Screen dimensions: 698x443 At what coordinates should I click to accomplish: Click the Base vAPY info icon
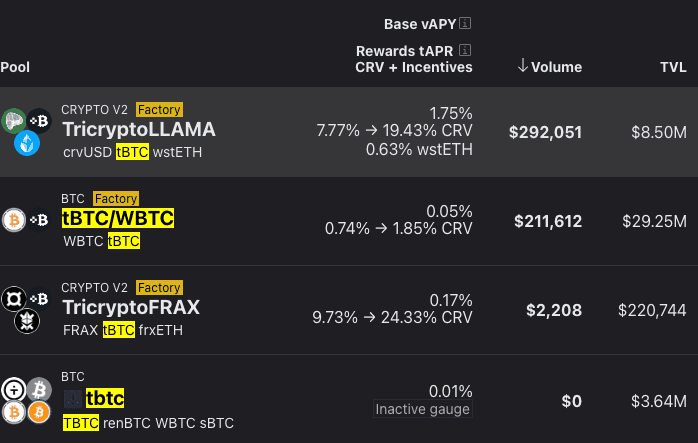point(465,24)
